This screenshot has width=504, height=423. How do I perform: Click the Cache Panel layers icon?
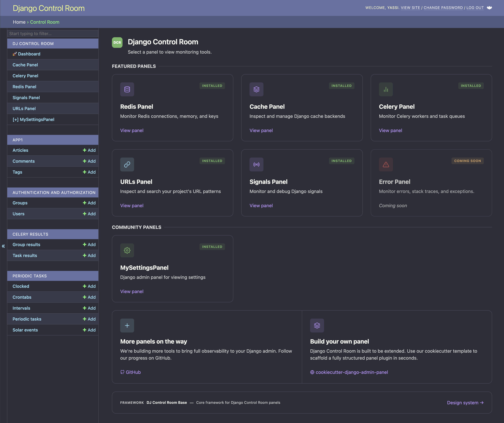click(256, 89)
